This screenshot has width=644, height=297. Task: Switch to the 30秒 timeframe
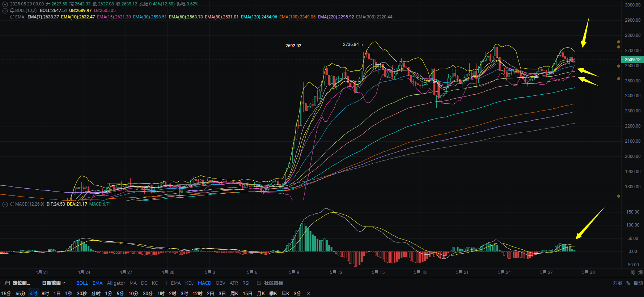(x=82, y=293)
